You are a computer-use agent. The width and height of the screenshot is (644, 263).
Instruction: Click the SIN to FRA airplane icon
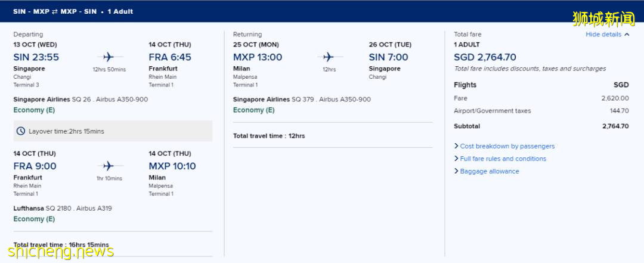109,57
